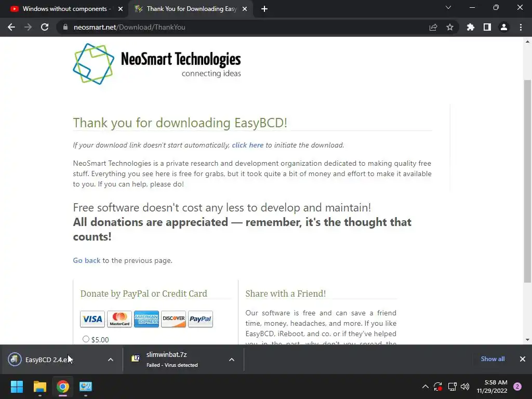Open the Extensions puzzle icon
Viewport: 532px width, 399px height.
pyautogui.click(x=471, y=27)
